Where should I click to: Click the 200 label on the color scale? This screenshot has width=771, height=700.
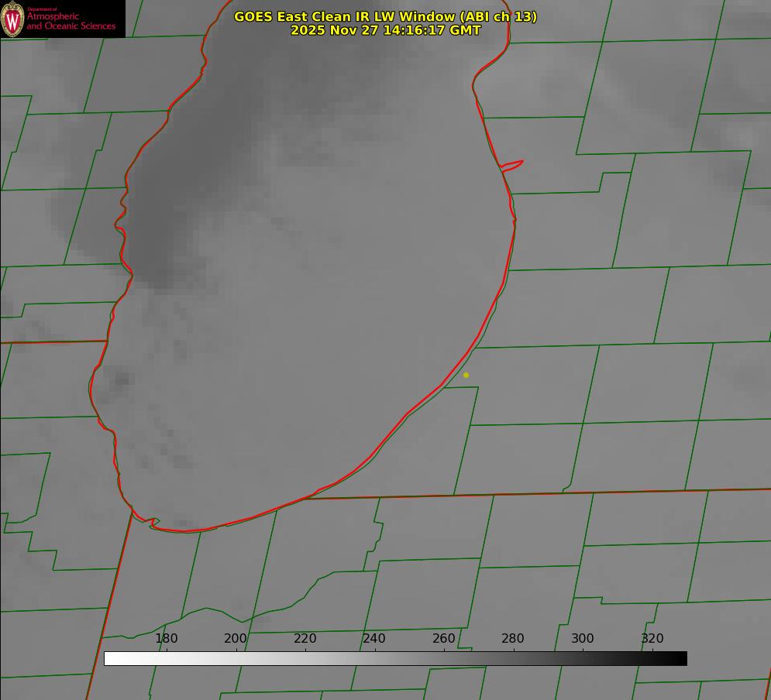(236, 638)
